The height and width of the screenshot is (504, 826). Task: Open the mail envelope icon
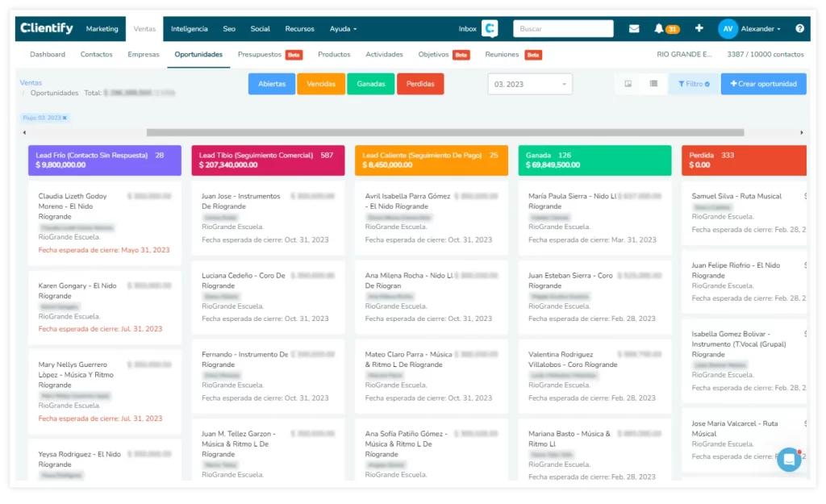(634, 29)
